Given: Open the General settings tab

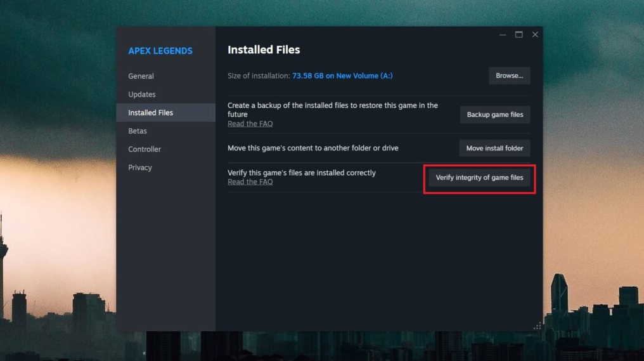Looking at the screenshot, I should [141, 76].
